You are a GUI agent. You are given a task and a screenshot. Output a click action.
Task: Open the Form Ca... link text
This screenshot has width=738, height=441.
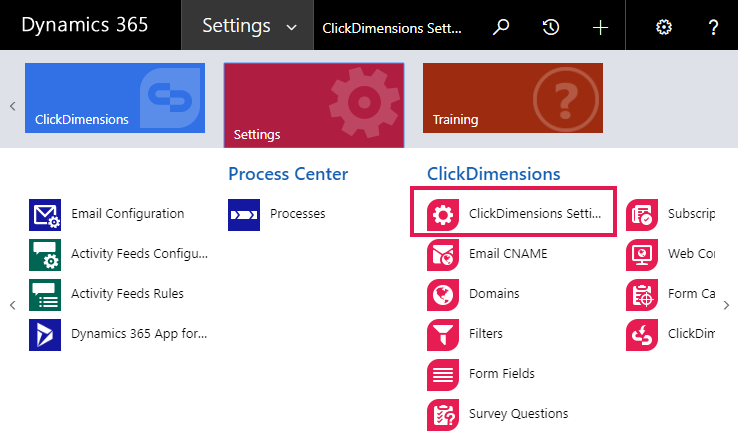coord(691,294)
